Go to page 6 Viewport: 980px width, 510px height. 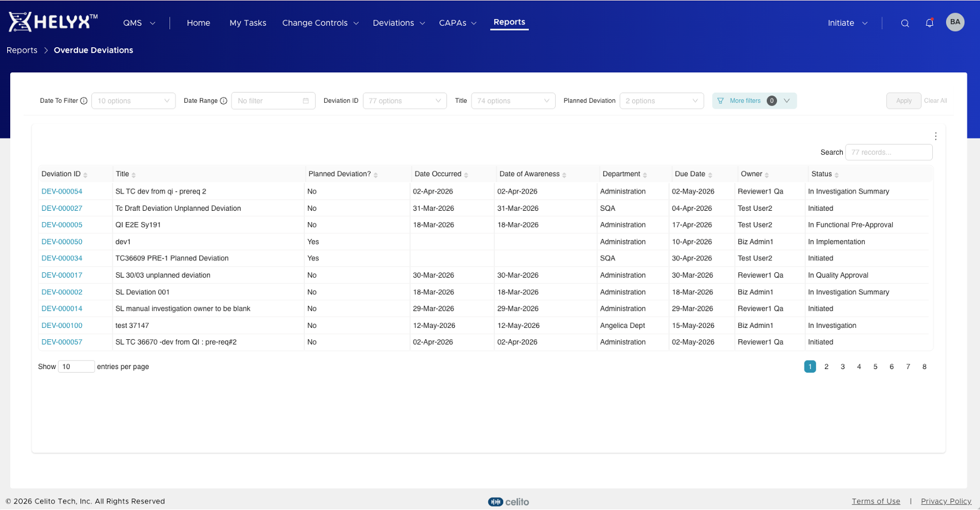click(892, 367)
